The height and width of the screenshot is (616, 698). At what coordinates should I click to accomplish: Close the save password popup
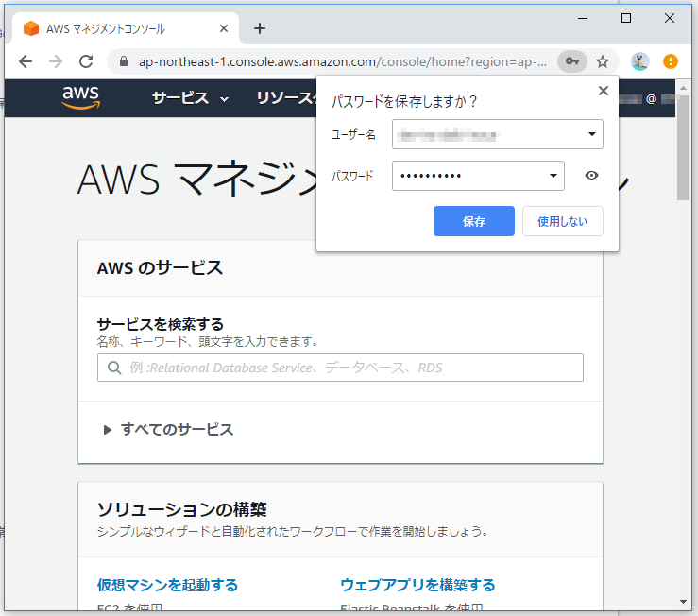click(604, 91)
